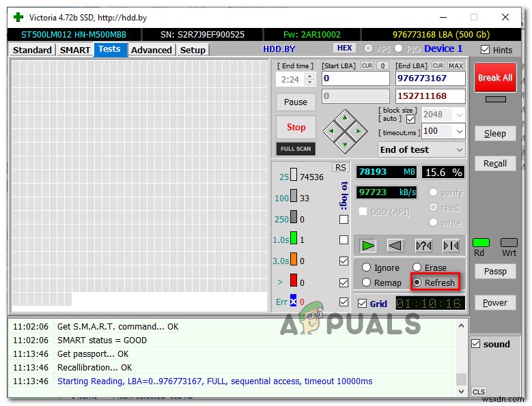The width and height of the screenshot is (532, 406).
Task: Click the green play start-scan icon
Action: [x=368, y=246]
